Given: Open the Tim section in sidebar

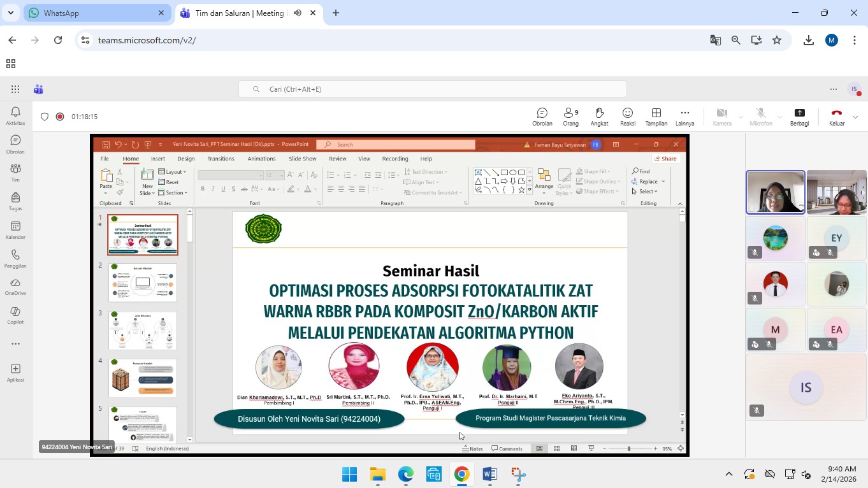Looking at the screenshot, I should point(15,172).
